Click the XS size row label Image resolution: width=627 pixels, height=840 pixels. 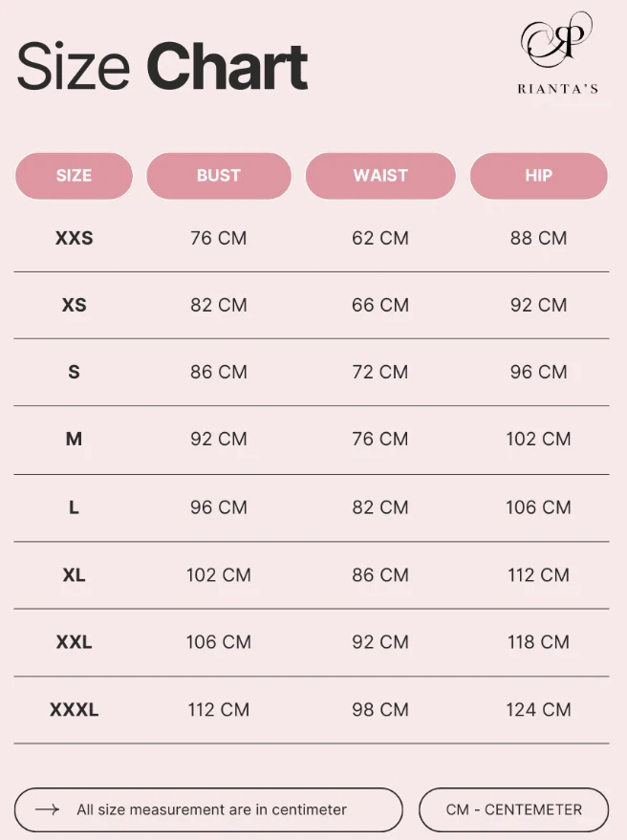[x=74, y=305]
